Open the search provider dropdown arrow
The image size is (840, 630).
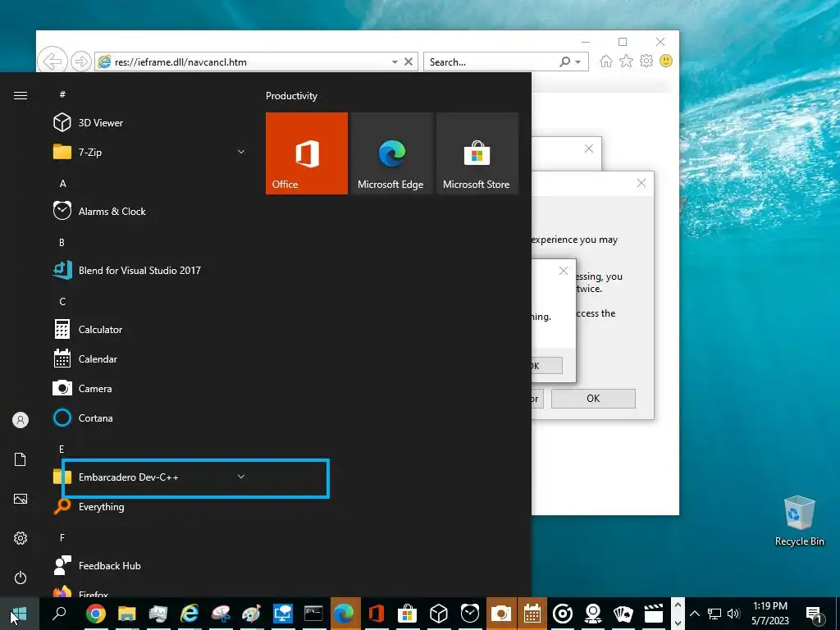click(x=578, y=62)
